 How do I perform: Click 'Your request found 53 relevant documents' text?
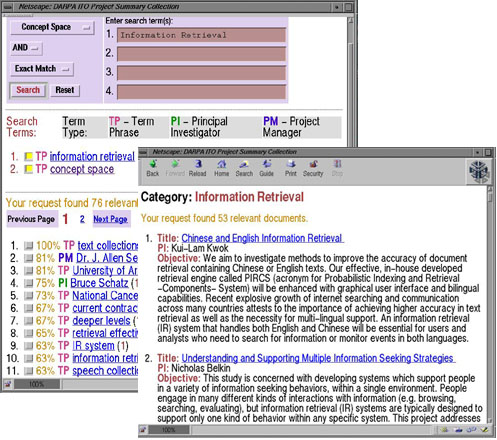pyautogui.click(x=224, y=218)
